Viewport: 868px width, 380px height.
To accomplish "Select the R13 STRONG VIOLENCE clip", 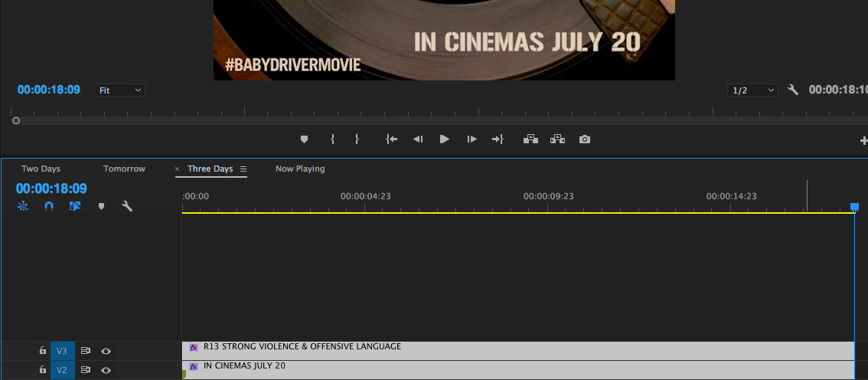I will pyautogui.click(x=518, y=351).
